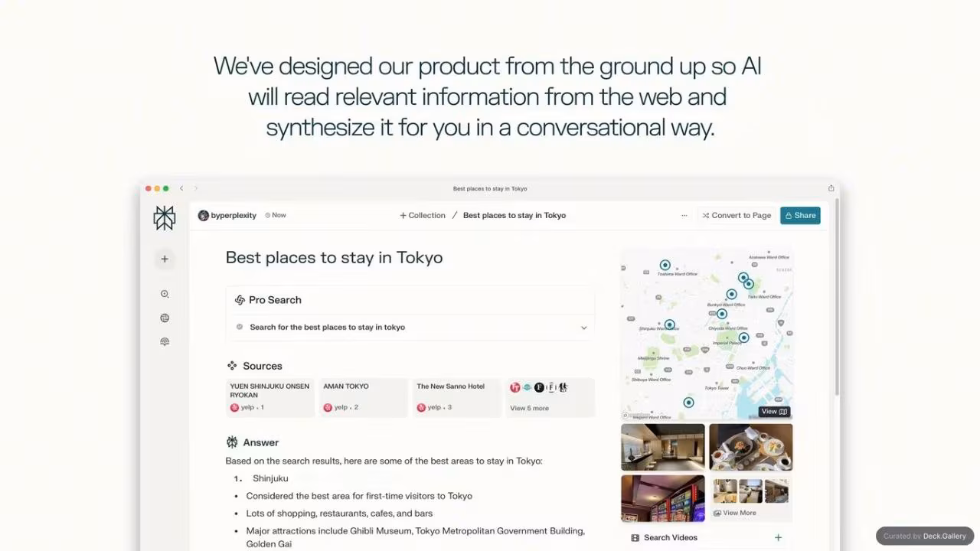Open YUEN SHINJUKU ONSEN RYOKAN source card
This screenshot has width=980, height=551.
[270, 397]
